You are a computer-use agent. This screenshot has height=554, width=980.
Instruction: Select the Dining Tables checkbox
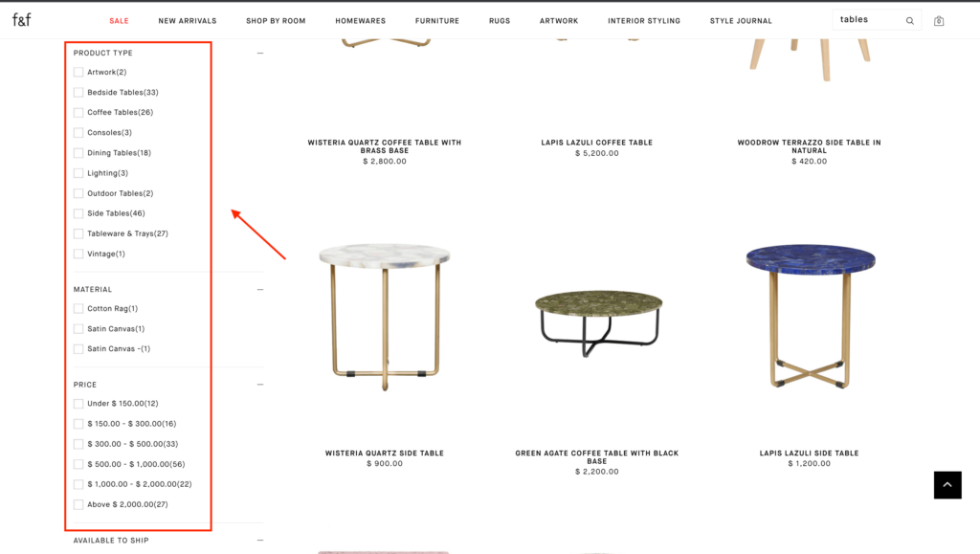[x=78, y=153]
